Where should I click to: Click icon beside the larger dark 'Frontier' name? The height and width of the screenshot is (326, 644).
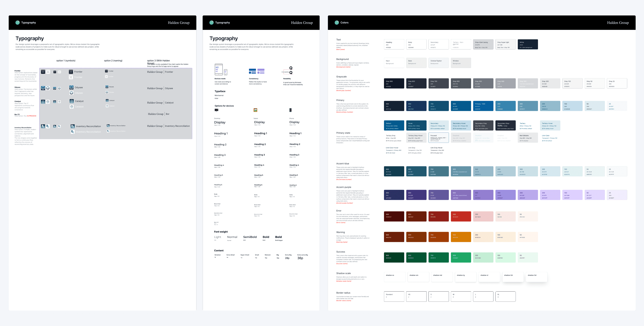tap(71, 72)
